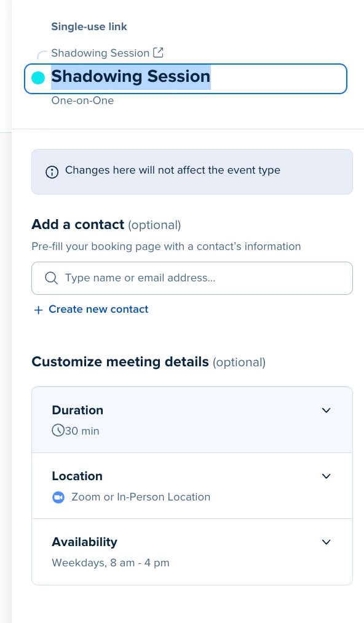
Task: Click the info icon in the notice banner
Action: tap(52, 172)
